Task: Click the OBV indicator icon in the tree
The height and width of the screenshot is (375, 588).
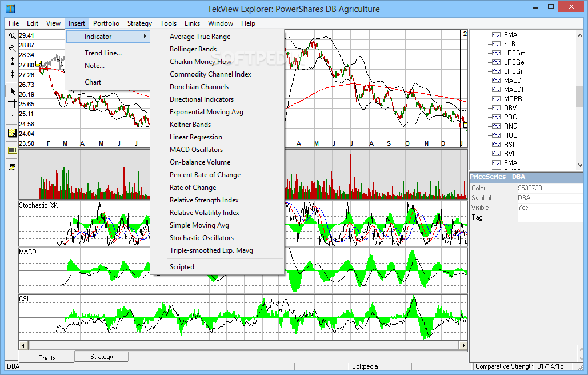Action: (497, 107)
